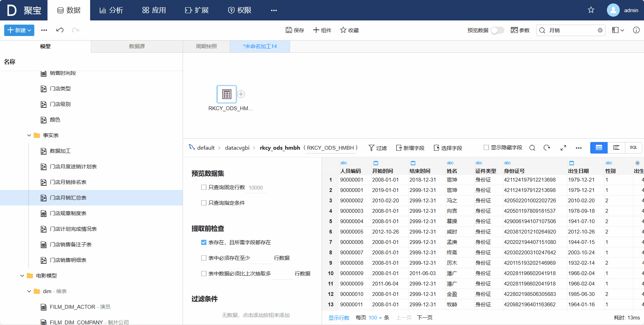Viewport: 644px width, 325px height.
Task: Open the 新建 dropdown button
Action: 19,30
